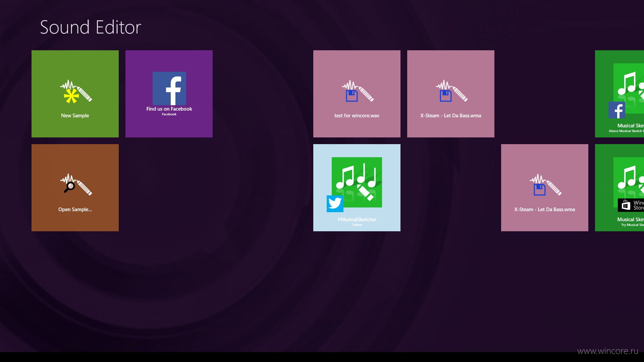Click the Windows Store badge icon

[x=631, y=205]
